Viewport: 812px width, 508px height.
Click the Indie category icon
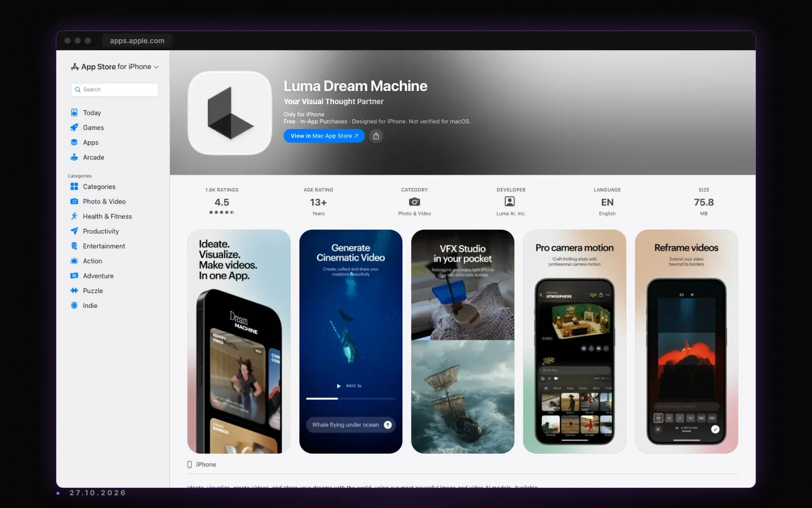tap(74, 305)
